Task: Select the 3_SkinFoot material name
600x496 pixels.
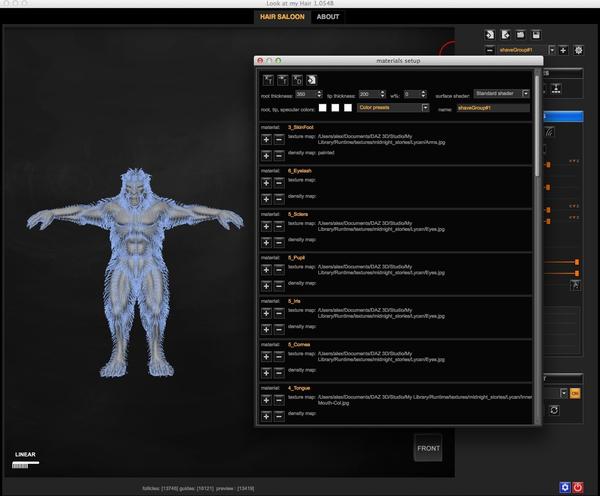Action: [x=300, y=127]
